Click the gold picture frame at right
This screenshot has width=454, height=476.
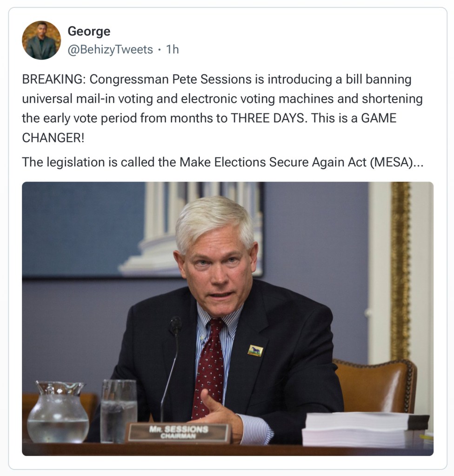pos(401,270)
